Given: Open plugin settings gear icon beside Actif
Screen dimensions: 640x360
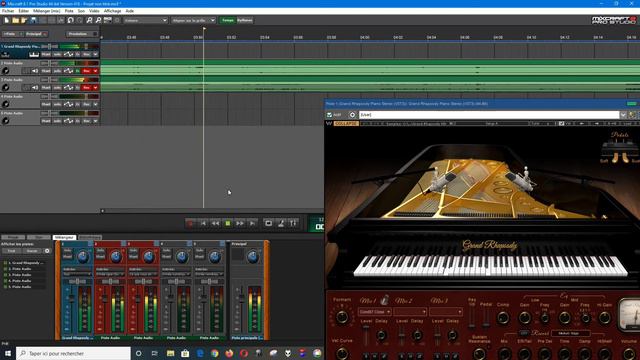Looking at the screenshot, I should 353,115.
